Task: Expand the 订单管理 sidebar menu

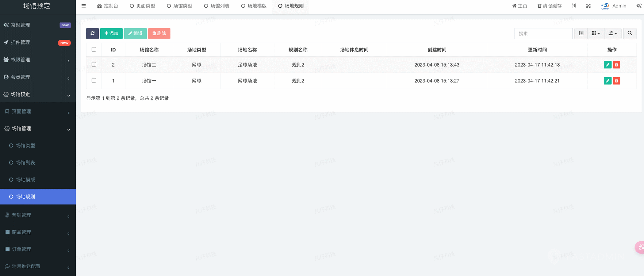Action: [38, 249]
